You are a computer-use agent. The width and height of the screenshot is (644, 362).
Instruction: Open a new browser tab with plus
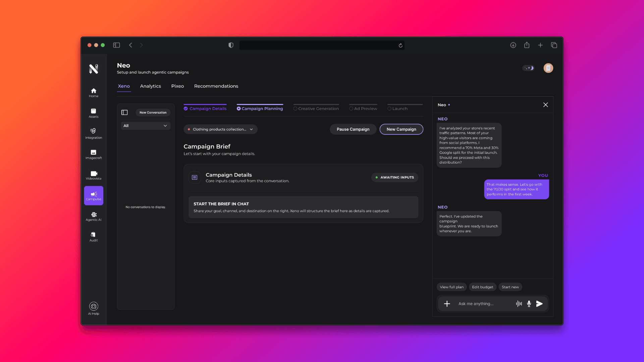[540, 45]
